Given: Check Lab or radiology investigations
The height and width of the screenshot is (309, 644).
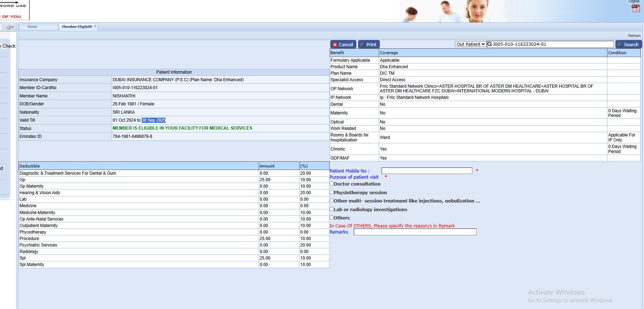Looking at the screenshot, I should pos(331,209).
